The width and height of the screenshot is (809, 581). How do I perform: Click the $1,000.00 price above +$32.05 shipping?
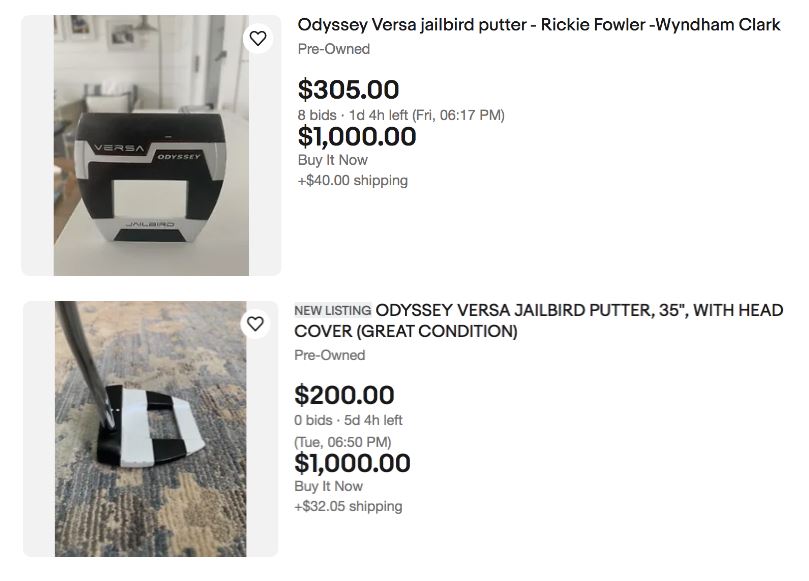[352, 463]
